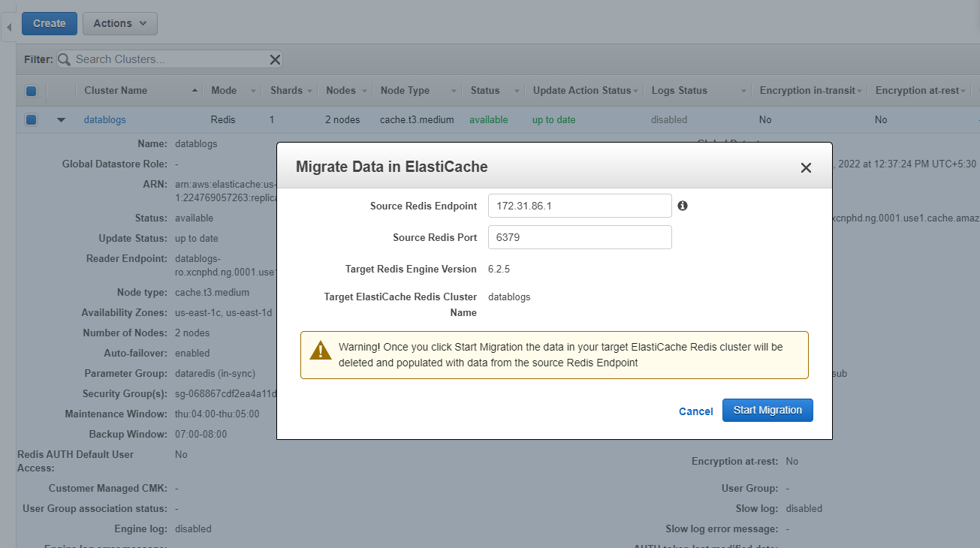
Task: Click '2 nodes' cell in datablogs row
Action: coord(343,119)
